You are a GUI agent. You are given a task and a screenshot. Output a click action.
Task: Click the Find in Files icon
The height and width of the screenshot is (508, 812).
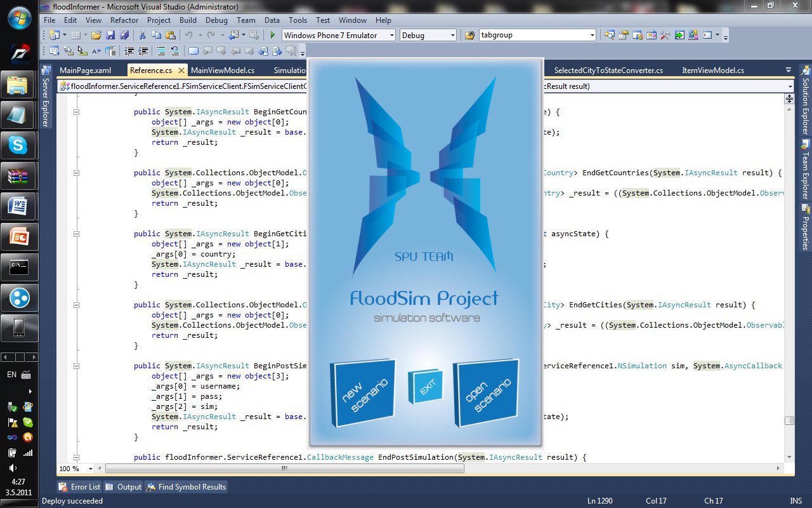(x=470, y=36)
